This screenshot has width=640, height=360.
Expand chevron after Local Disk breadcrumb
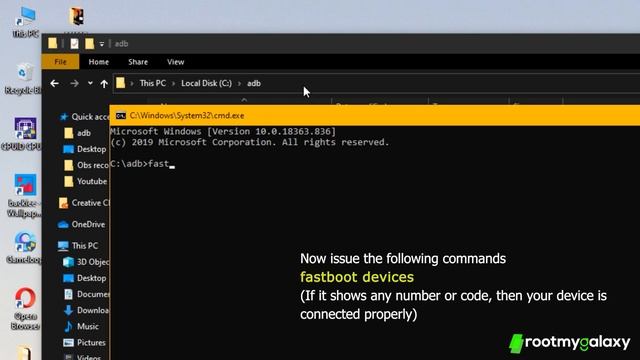[x=240, y=84]
